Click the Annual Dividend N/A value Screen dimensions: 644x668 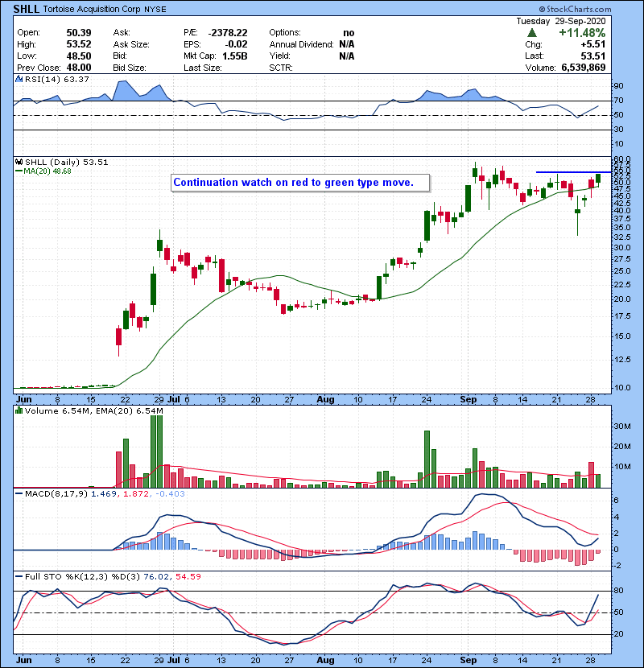[x=346, y=44]
